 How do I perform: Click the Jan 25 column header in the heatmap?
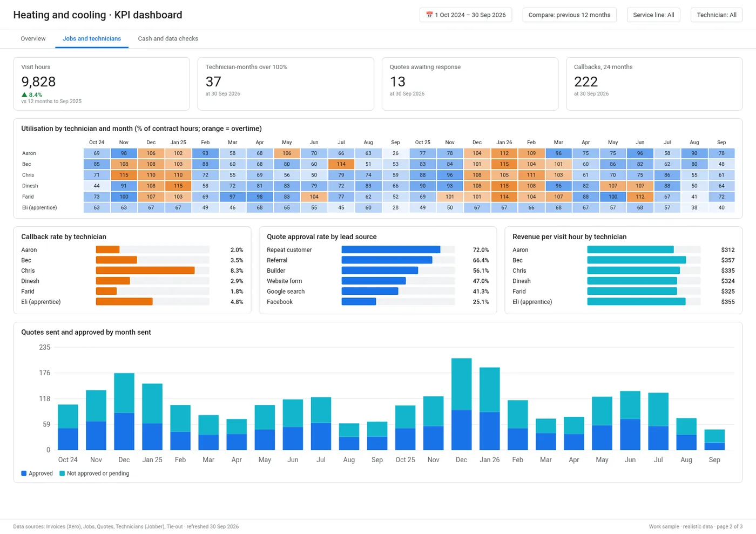178,143
